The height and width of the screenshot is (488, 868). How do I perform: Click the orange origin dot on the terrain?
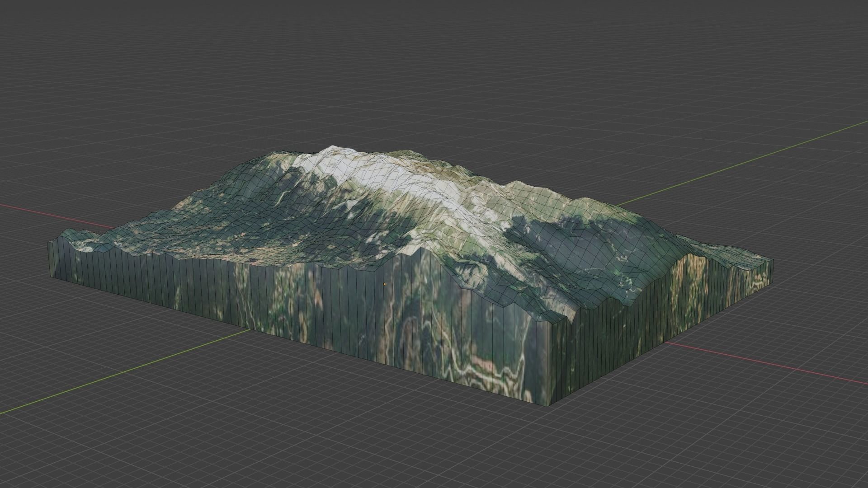[x=384, y=284]
